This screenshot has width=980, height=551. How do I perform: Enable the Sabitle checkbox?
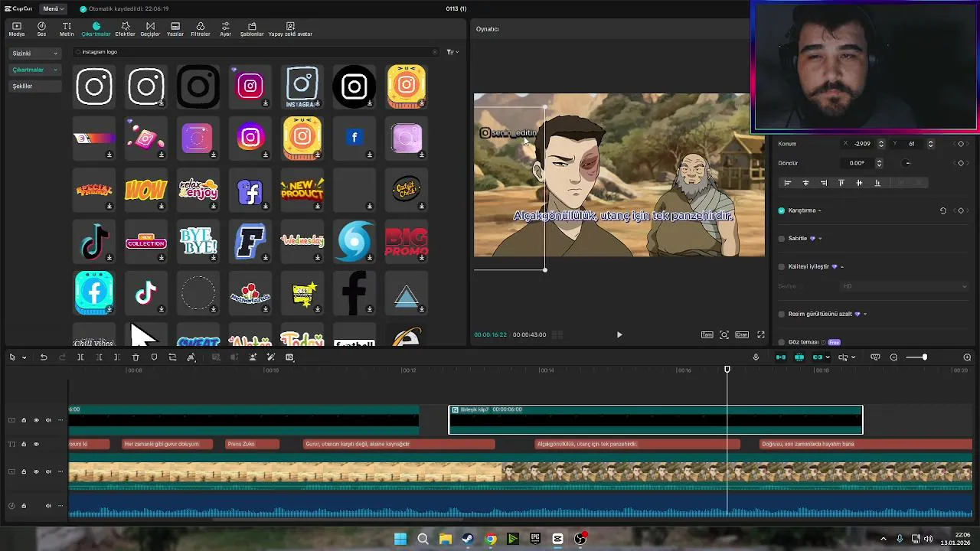point(782,239)
